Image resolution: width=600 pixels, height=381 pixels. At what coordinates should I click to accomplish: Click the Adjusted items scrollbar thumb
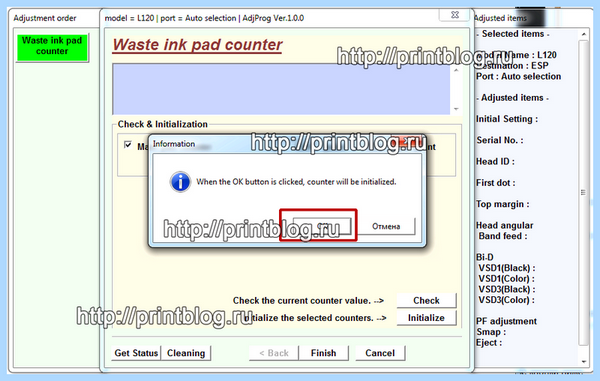click(583, 192)
